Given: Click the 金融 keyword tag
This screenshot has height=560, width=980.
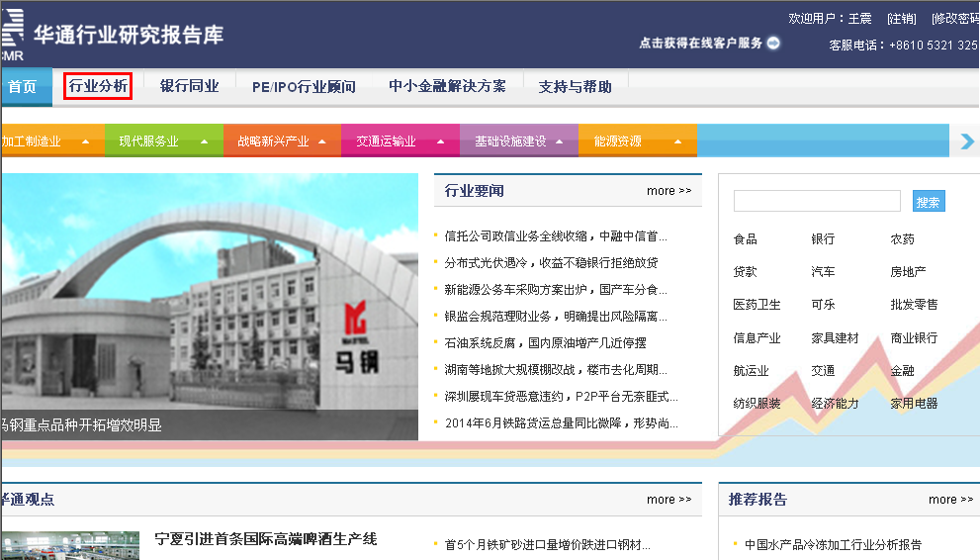Looking at the screenshot, I should 903,371.
